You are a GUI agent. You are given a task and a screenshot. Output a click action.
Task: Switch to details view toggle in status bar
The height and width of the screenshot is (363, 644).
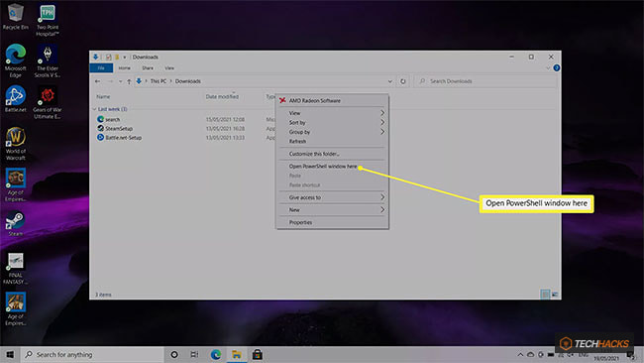click(x=545, y=295)
